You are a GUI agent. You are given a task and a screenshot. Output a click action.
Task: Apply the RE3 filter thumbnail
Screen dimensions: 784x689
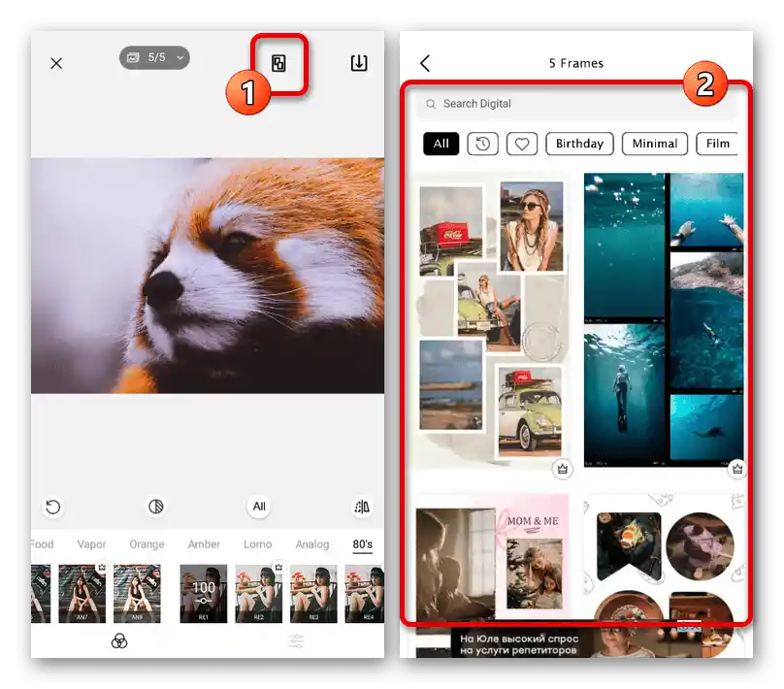pos(313,594)
